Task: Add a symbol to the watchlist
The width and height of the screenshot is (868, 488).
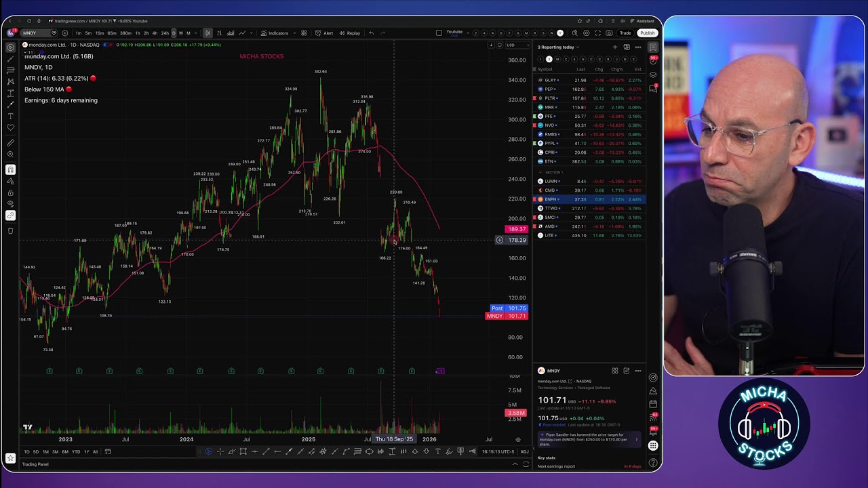Action: click(615, 47)
